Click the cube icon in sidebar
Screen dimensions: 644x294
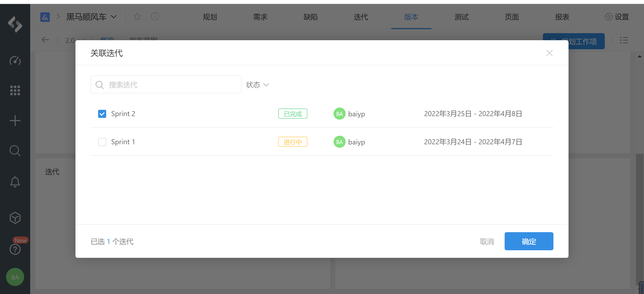(x=15, y=218)
